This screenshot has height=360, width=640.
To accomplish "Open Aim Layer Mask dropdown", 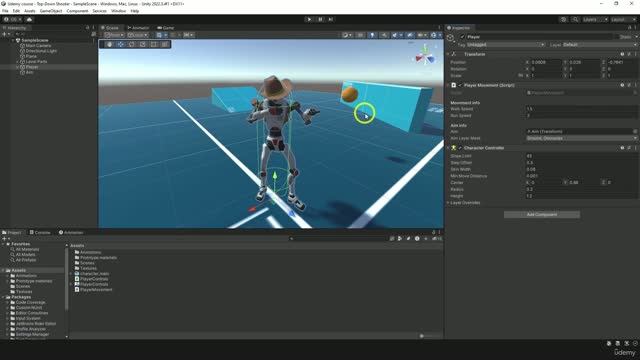I will (x=582, y=138).
